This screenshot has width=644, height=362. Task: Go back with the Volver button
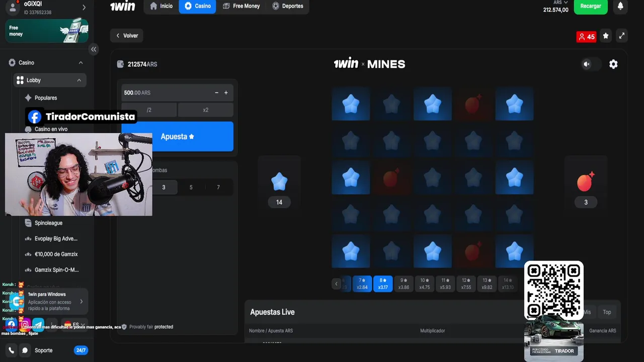[127, 36]
